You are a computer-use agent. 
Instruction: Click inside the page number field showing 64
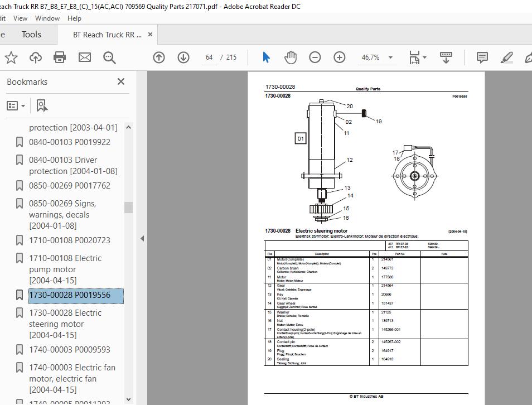209,57
